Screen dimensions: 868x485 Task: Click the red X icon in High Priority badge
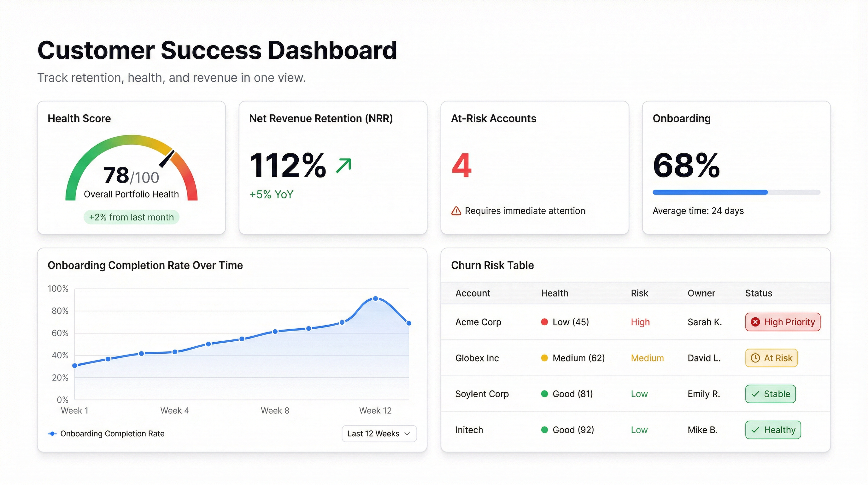[x=755, y=322]
